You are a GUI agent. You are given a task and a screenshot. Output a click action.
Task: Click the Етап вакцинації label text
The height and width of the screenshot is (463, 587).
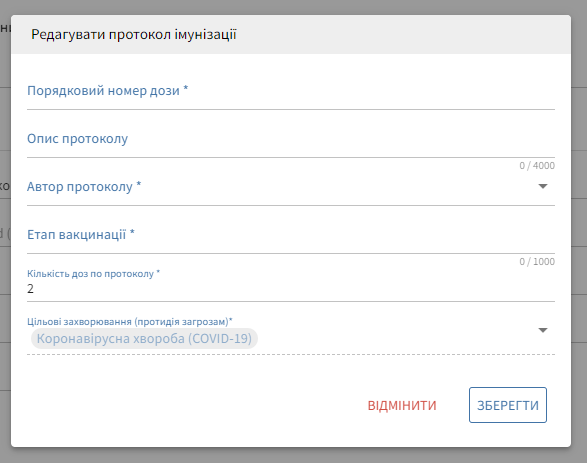pos(80,235)
